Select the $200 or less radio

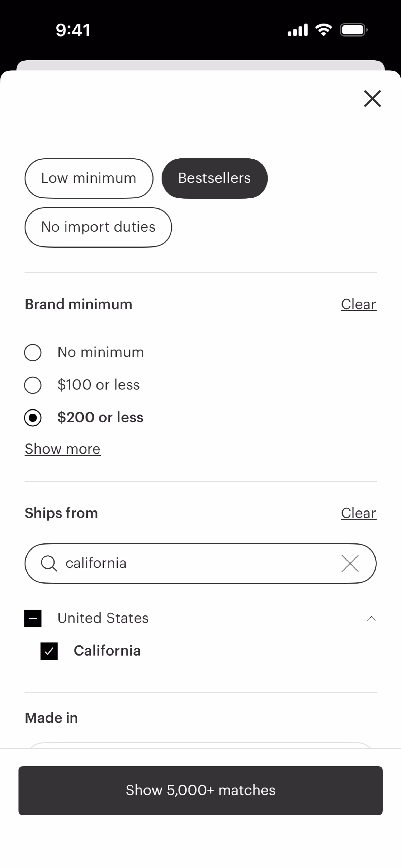click(33, 418)
